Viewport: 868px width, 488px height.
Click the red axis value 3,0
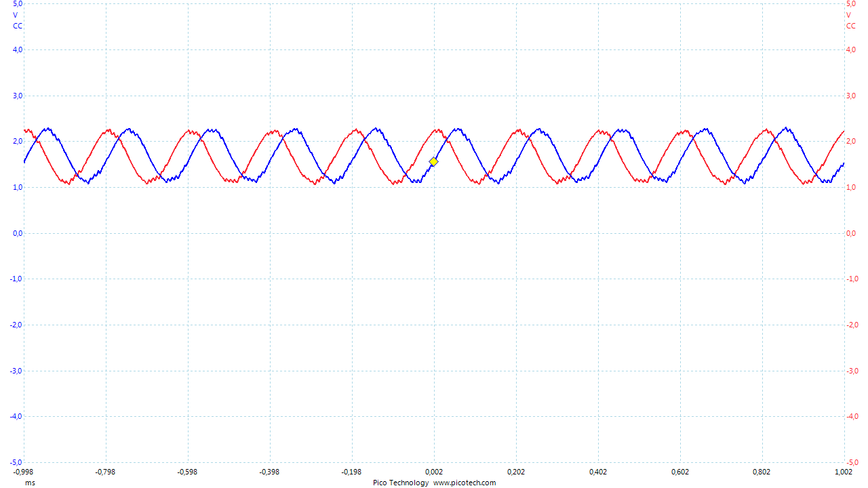point(850,96)
